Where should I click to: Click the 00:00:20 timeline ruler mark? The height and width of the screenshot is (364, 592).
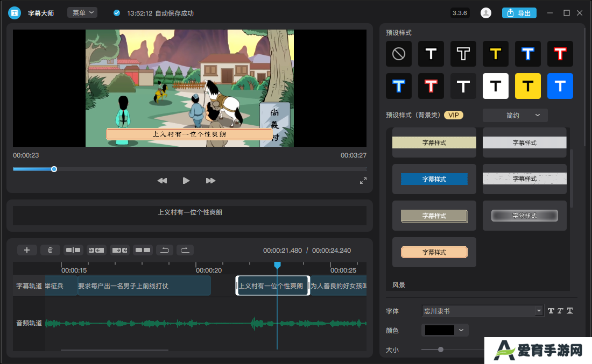[x=209, y=270]
